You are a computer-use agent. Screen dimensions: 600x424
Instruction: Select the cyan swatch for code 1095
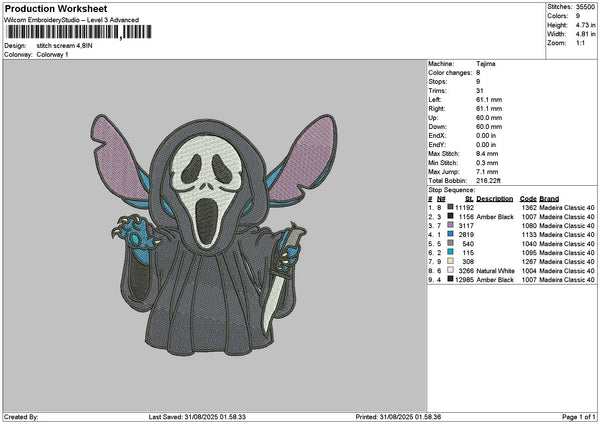[x=450, y=253]
